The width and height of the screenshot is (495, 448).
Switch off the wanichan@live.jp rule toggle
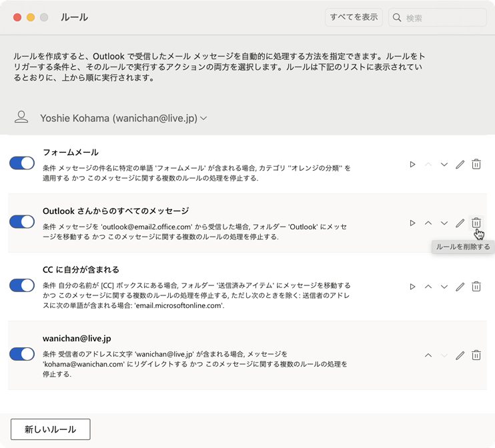coord(22,354)
